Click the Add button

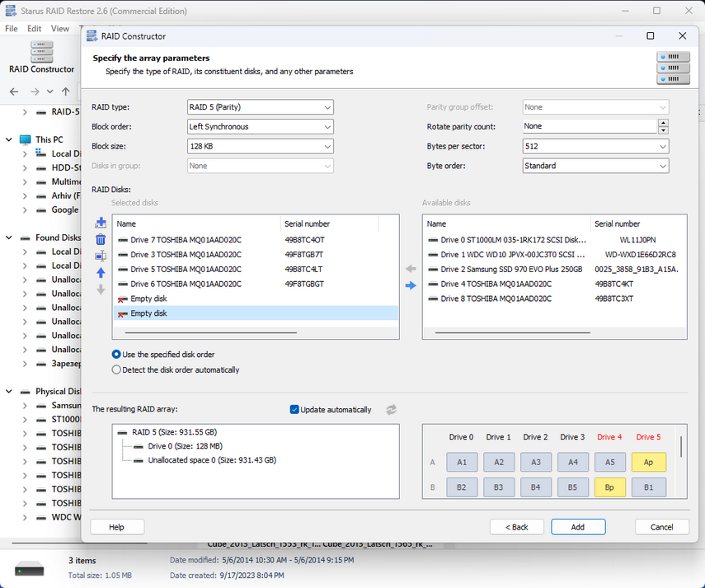click(578, 527)
